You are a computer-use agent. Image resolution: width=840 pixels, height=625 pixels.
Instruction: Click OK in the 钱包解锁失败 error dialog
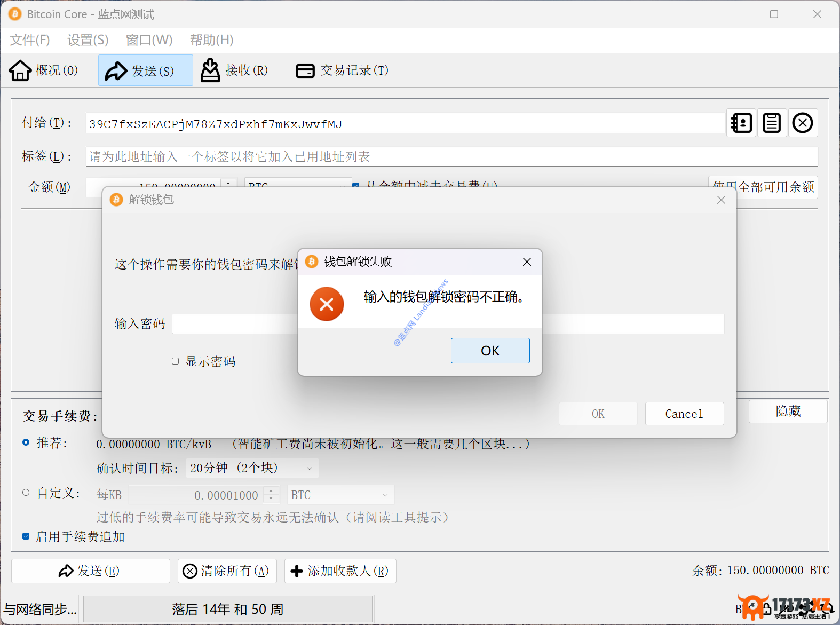click(x=490, y=351)
